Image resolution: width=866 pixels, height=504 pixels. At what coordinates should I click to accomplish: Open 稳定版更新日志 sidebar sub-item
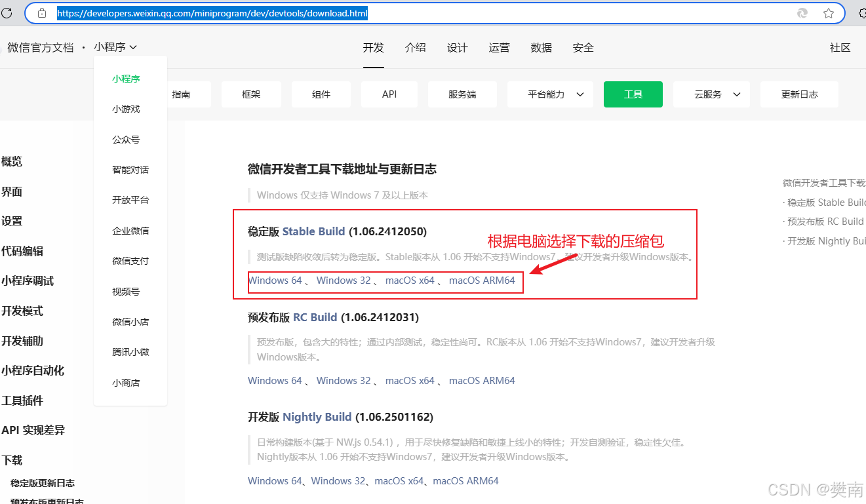pos(43,483)
